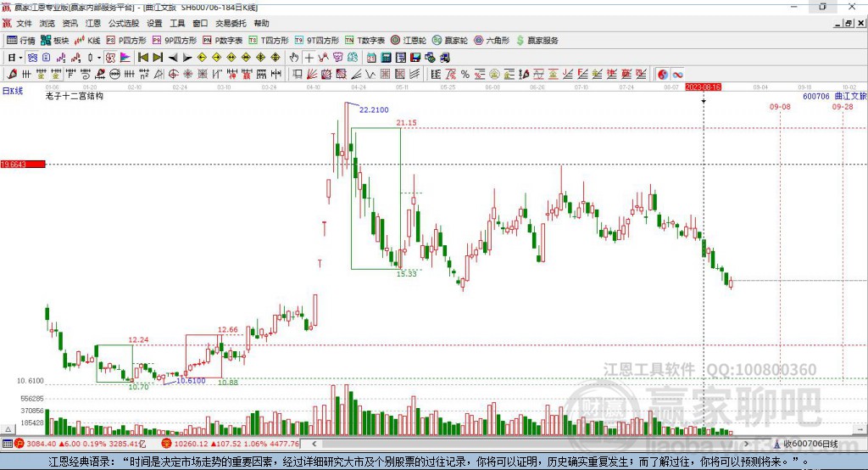Screen dimensions: 868x470
Task: Open the T四方形 tool
Action: pos(269,41)
